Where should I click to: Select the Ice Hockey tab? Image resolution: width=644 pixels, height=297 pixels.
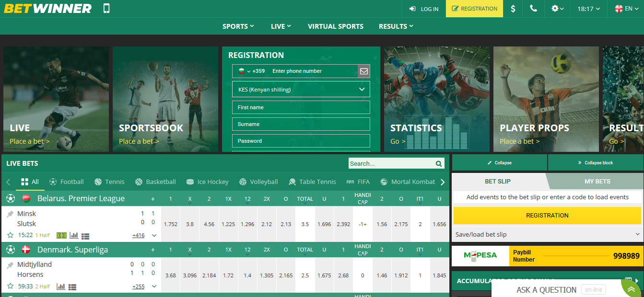click(207, 182)
